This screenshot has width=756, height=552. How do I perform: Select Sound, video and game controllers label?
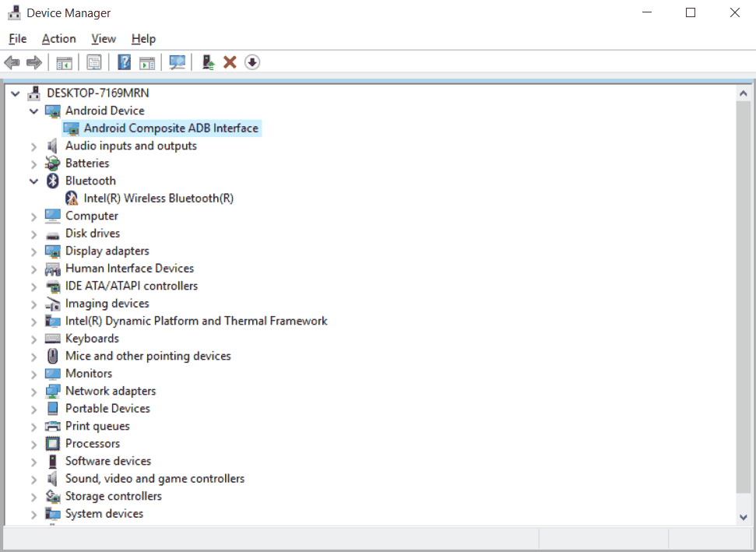pyautogui.click(x=155, y=479)
